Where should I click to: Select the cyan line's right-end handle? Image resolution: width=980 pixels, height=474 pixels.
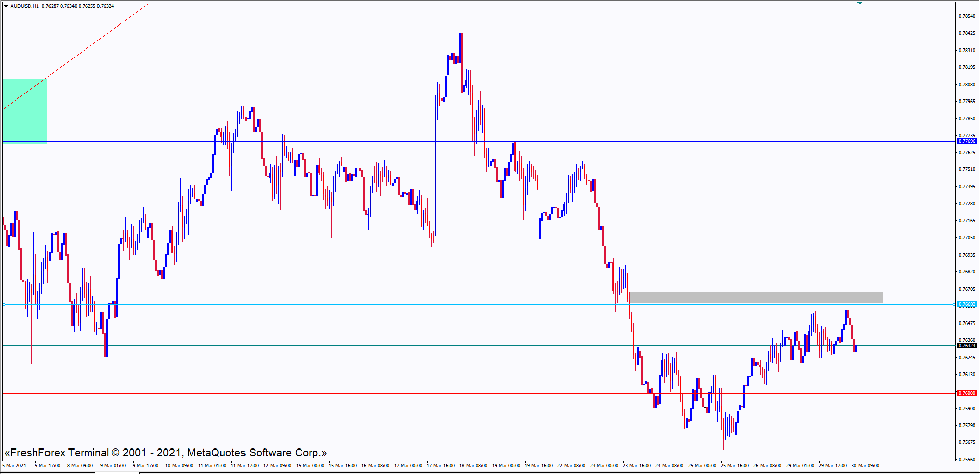point(954,305)
